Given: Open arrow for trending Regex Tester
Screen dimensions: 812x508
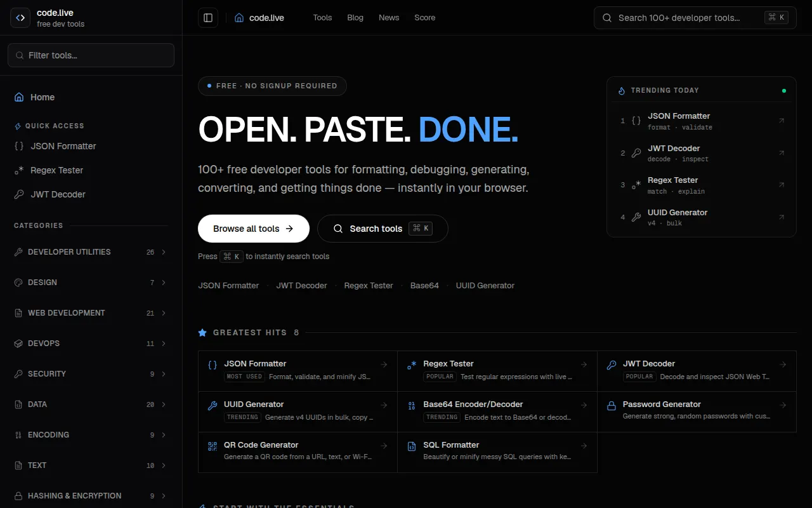Looking at the screenshot, I should tap(782, 185).
